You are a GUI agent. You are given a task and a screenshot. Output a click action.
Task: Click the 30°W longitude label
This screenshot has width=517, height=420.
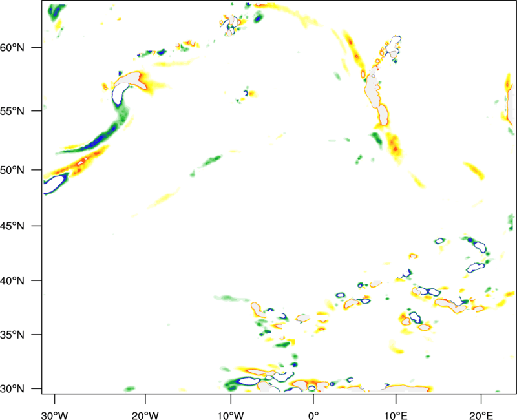click(x=55, y=415)
